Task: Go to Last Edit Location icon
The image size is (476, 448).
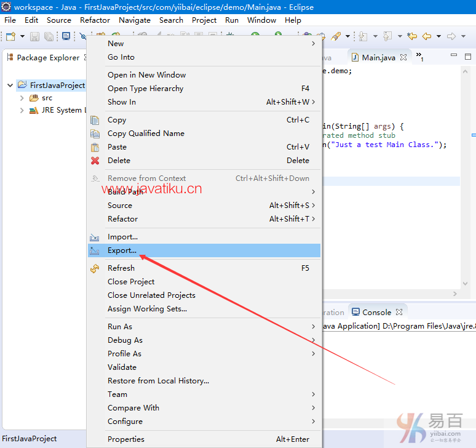Action: coord(412,36)
